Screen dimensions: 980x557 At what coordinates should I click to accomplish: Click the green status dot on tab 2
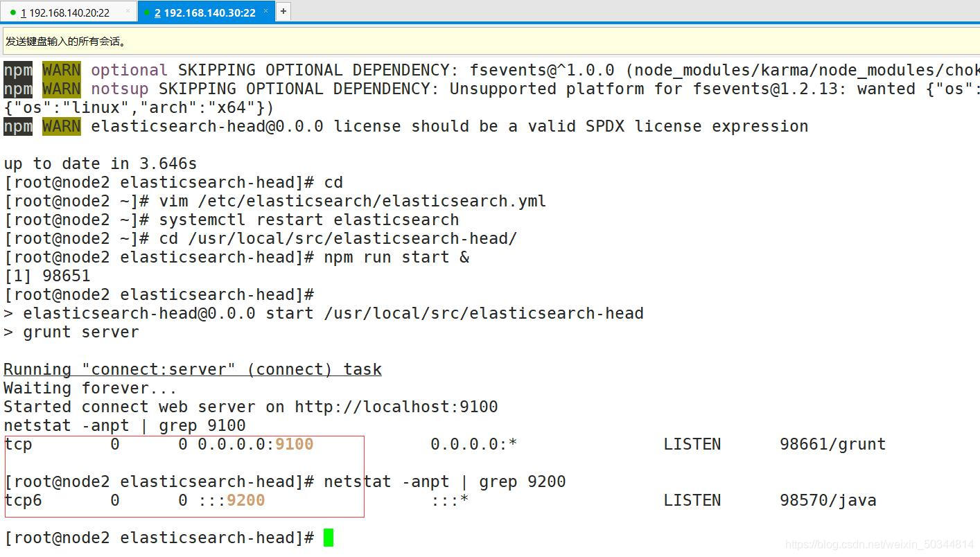(147, 12)
